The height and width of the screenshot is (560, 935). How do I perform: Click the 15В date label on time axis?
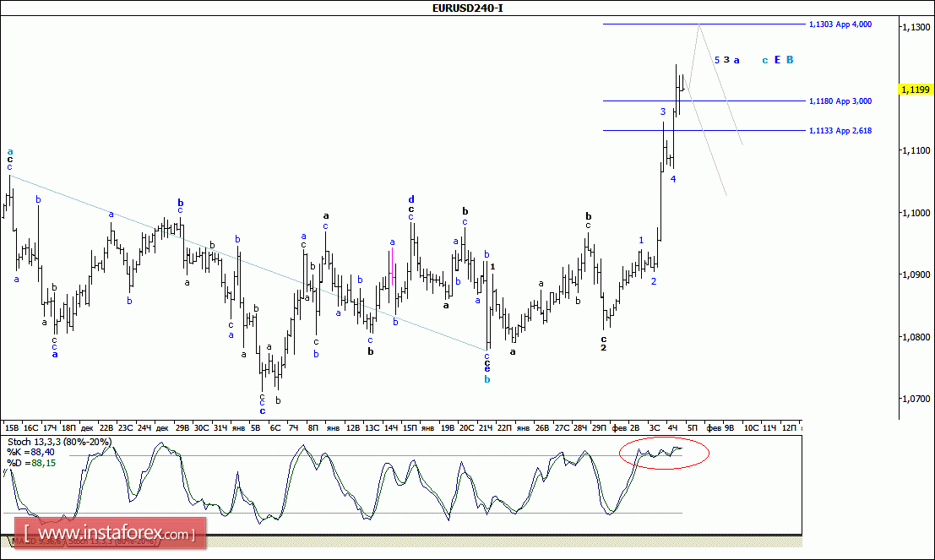coord(11,427)
